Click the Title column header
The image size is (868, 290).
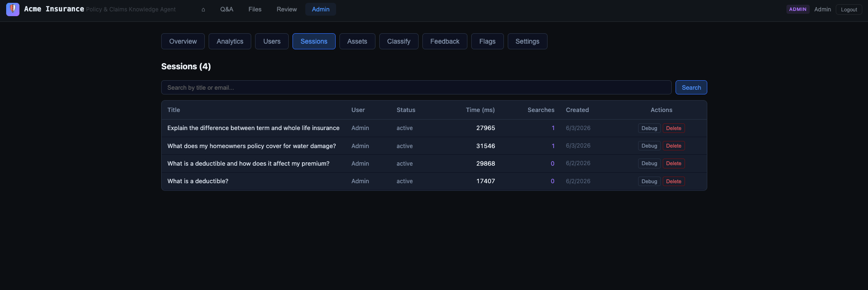coord(174,110)
